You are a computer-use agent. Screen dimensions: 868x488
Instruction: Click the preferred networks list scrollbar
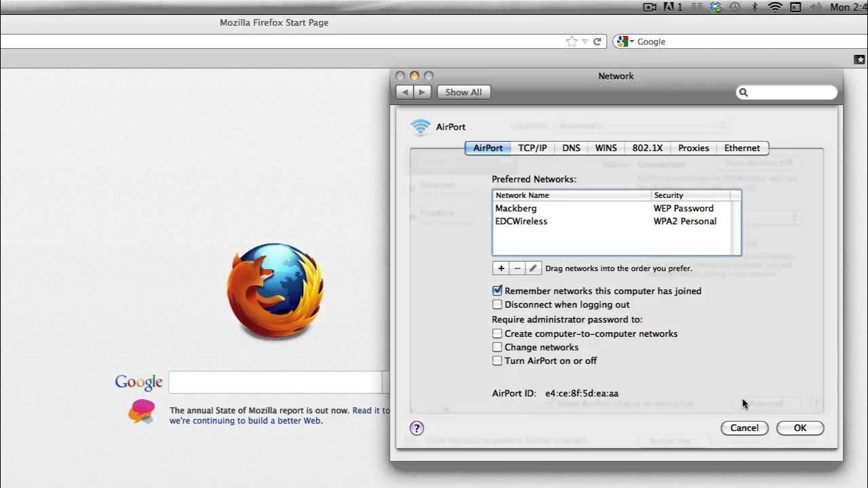[736, 228]
